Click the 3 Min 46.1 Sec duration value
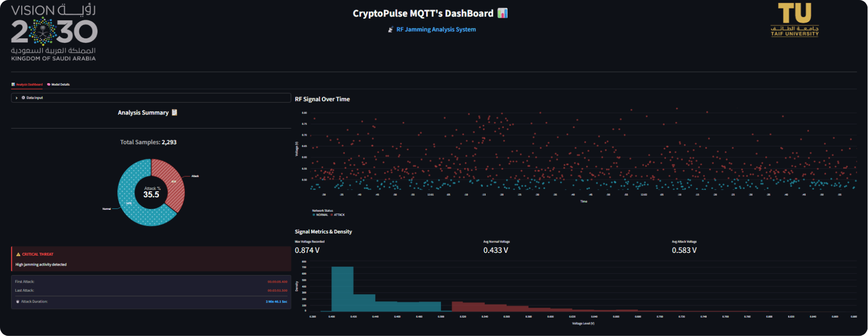Screen dimensions: 868x336 (276, 302)
